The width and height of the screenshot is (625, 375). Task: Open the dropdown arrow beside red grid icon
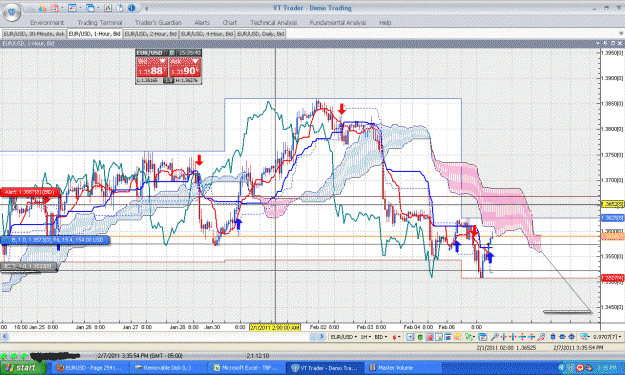click(62, 8)
